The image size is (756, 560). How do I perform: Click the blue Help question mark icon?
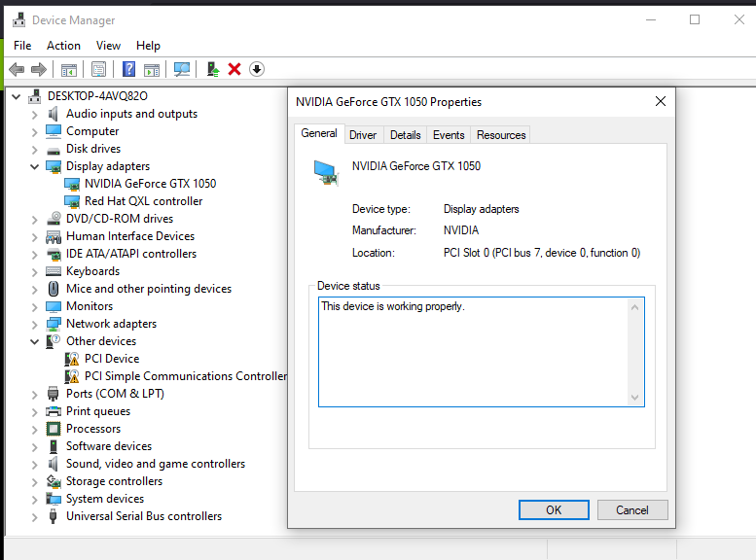pyautogui.click(x=128, y=69)
